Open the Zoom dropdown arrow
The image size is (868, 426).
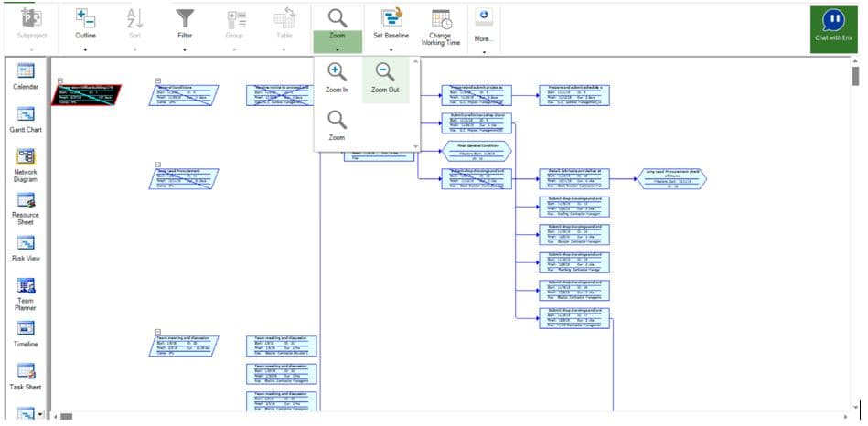(338, 49)
